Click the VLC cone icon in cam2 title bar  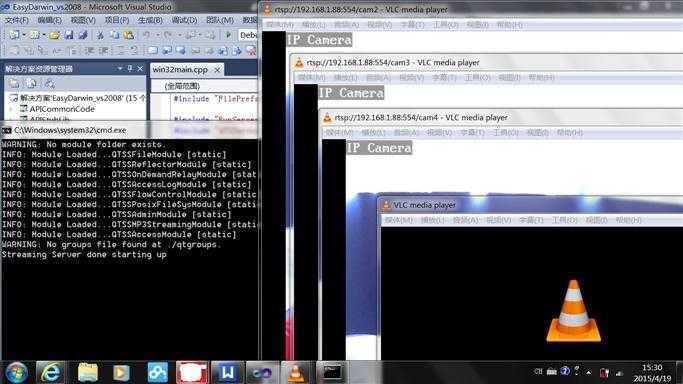(267, 9)
